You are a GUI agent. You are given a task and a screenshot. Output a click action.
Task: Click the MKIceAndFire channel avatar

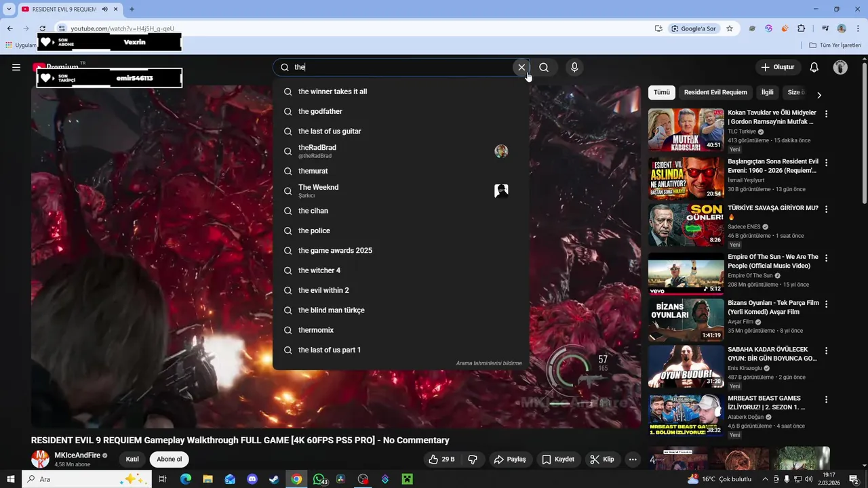pyautogui.click(x=41, y=460)
